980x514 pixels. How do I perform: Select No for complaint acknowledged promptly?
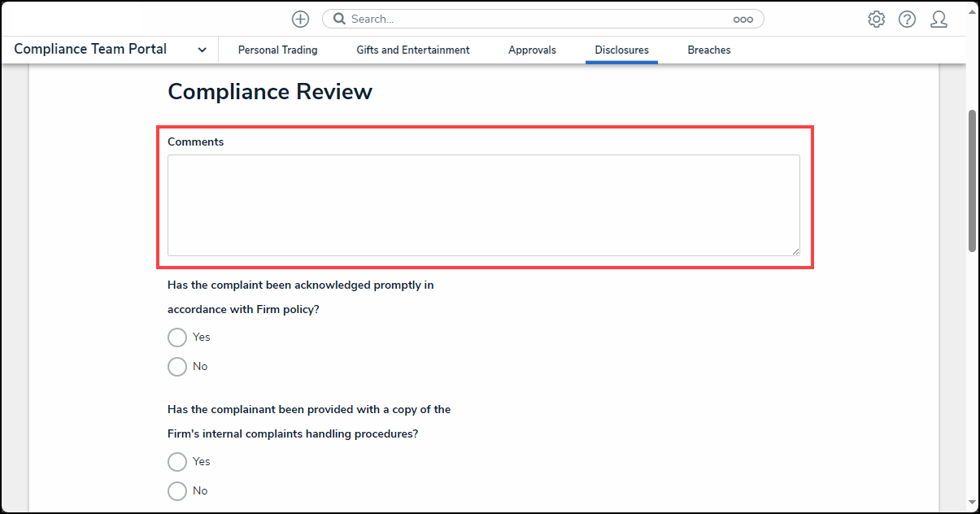tap(177, 367)
